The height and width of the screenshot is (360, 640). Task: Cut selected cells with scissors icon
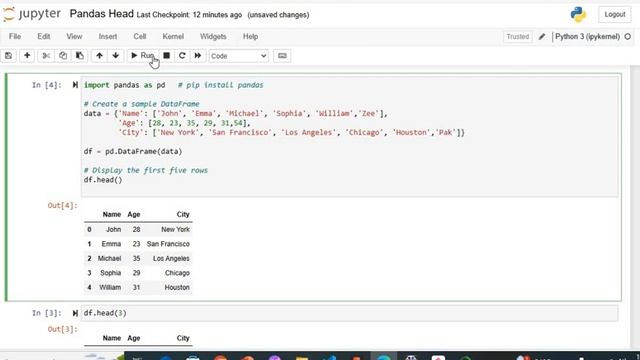pyautogui.click(x=46, y=56)
